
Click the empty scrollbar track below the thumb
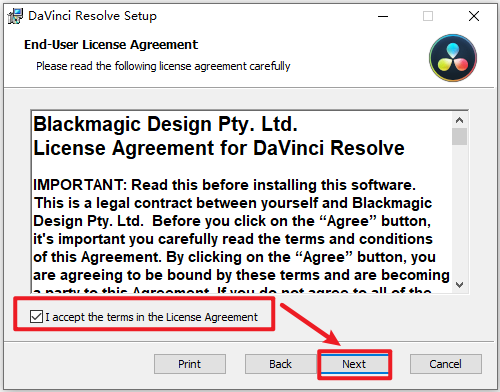(459, 211)
